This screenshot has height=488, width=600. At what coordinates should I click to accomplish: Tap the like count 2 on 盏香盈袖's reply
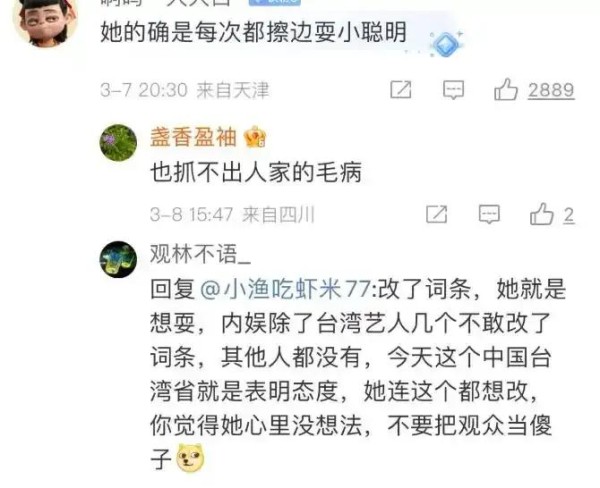click(569, 215)
